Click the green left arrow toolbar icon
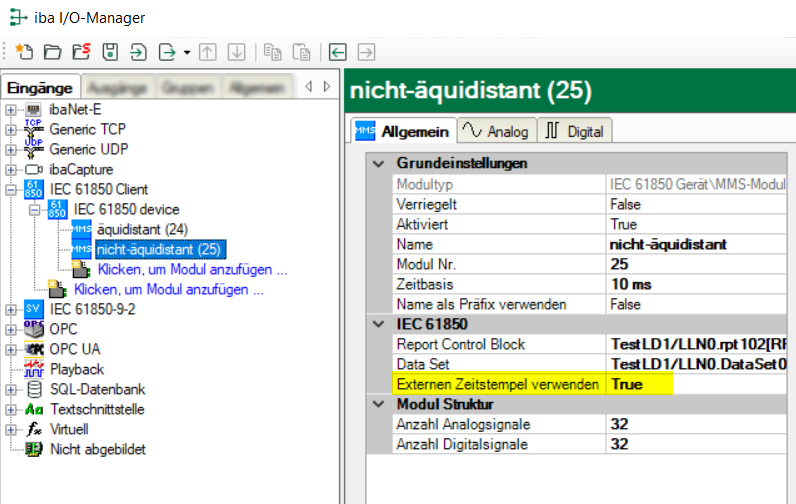The width and height of the screenshot is (796, 504). point(337,51)
